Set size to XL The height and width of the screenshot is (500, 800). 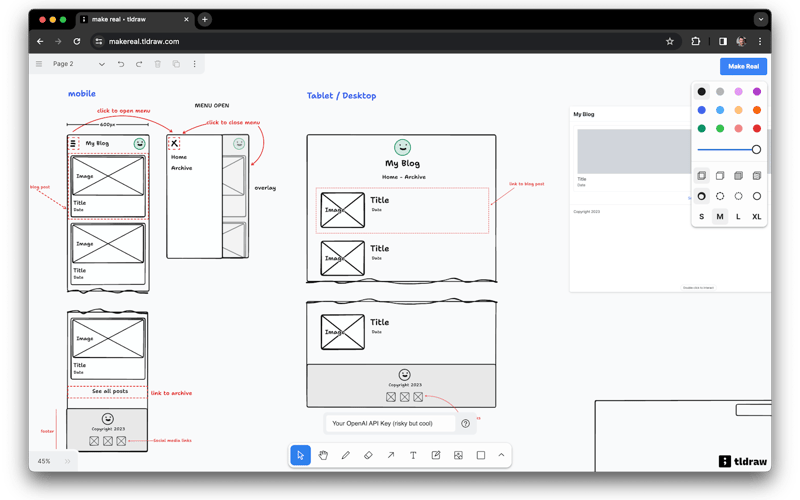tap(757, 217)
